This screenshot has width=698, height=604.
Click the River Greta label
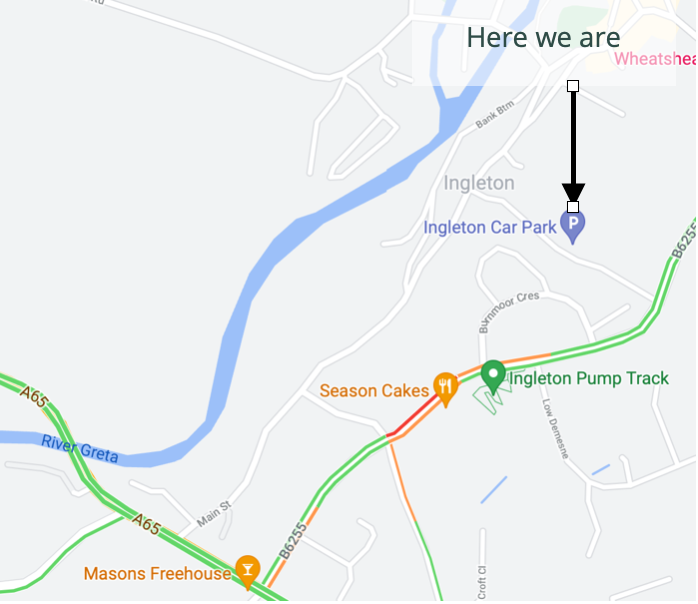point(80,449)
